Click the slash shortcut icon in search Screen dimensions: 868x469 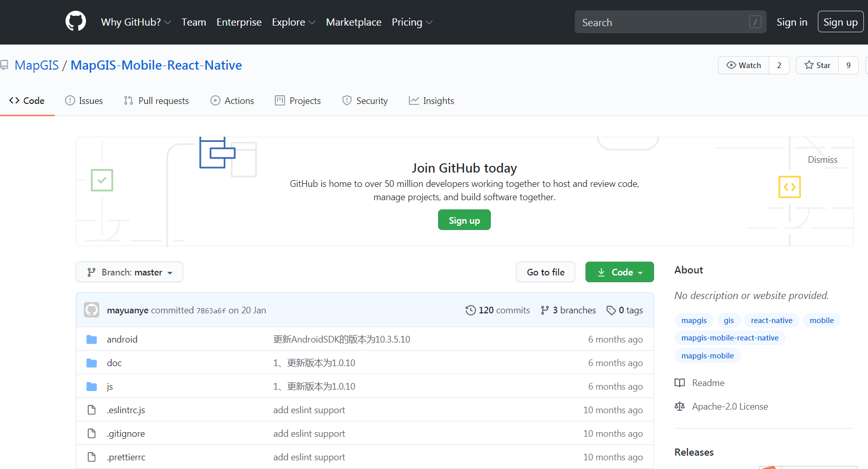[755, 22]
